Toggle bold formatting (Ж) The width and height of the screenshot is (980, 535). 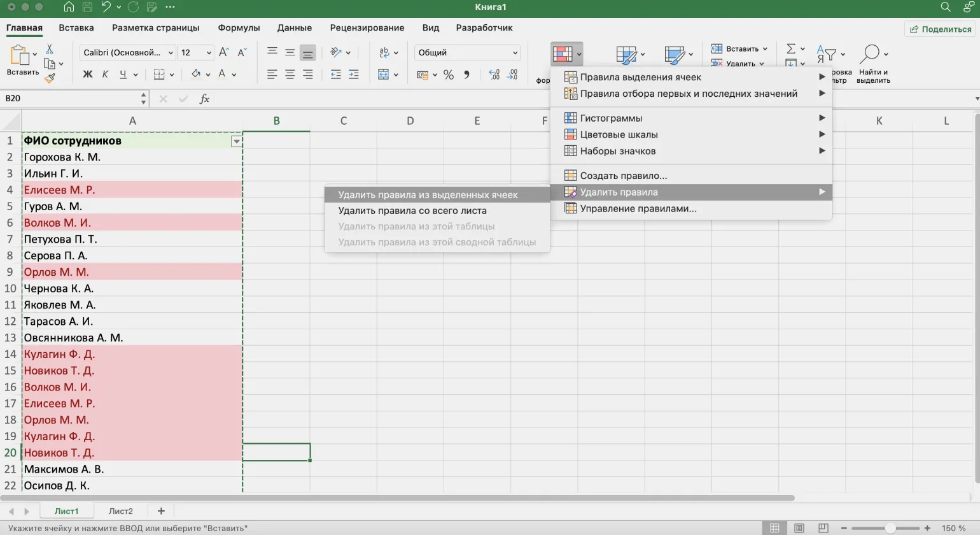click(x=88, y=75)
